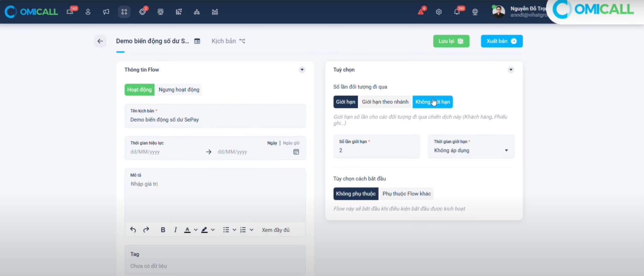This screenshot has height=276, width=644.
Task: Open the megaphone campaigns icon
Action: [106, 12]
